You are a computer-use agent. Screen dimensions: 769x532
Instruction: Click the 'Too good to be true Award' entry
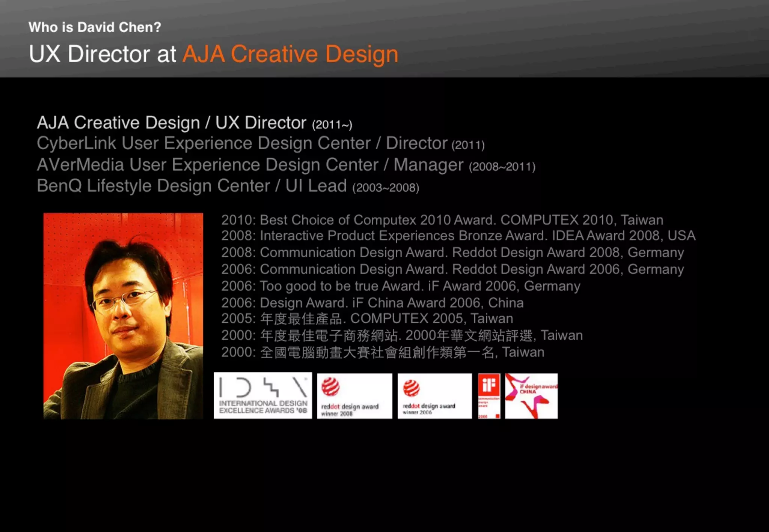(400, 286)
